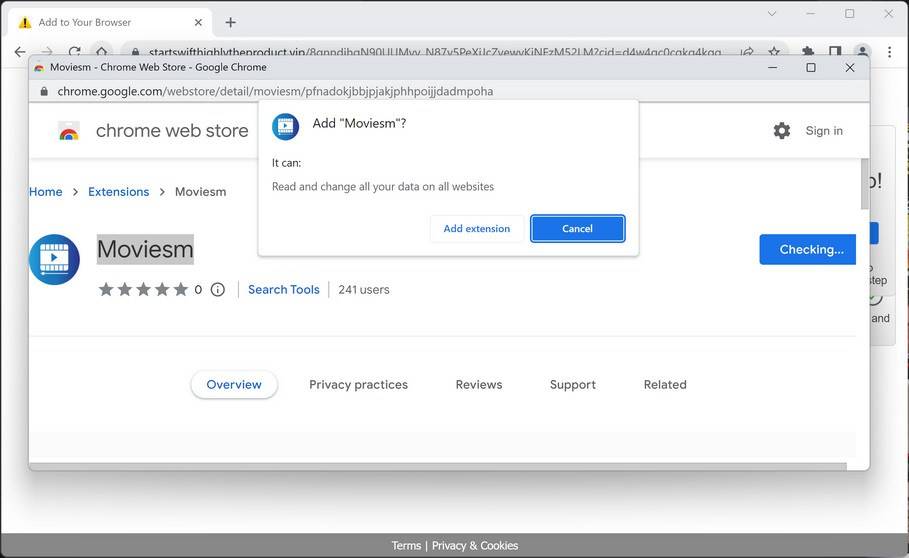Click the Privacy & Cookies footer link

[475, 546]
